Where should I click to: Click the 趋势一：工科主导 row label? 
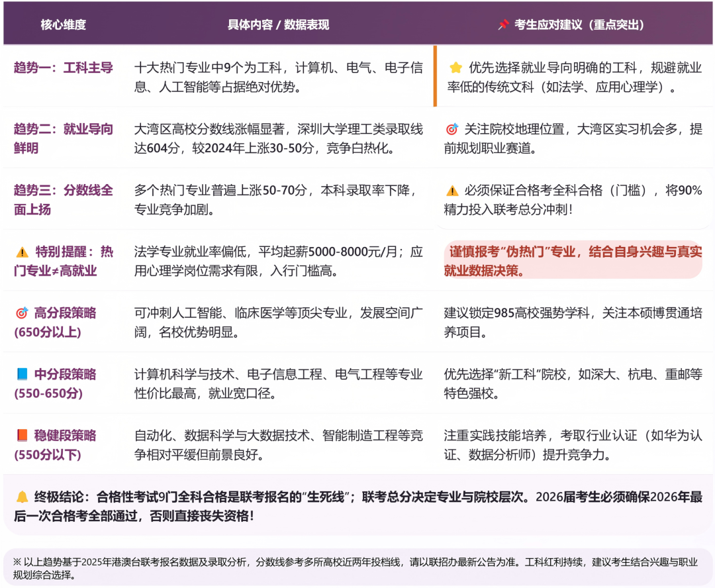pos(64,68)
